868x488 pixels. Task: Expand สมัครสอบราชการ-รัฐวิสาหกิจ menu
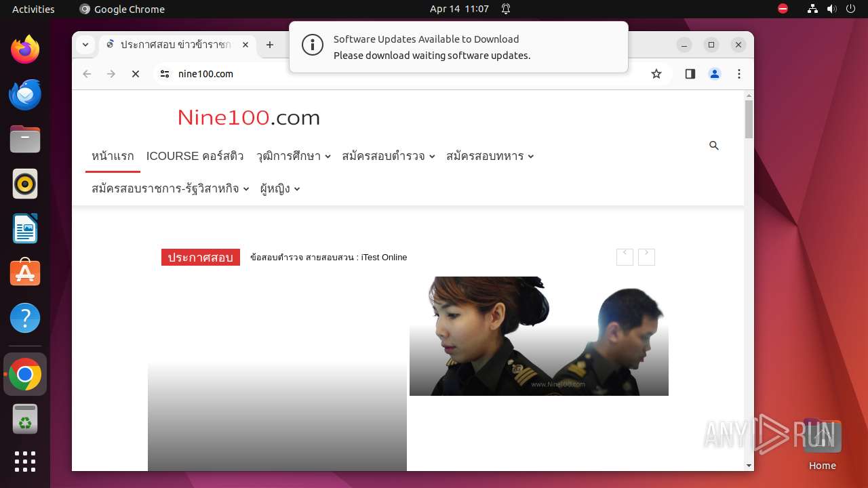tap(170, 188)
